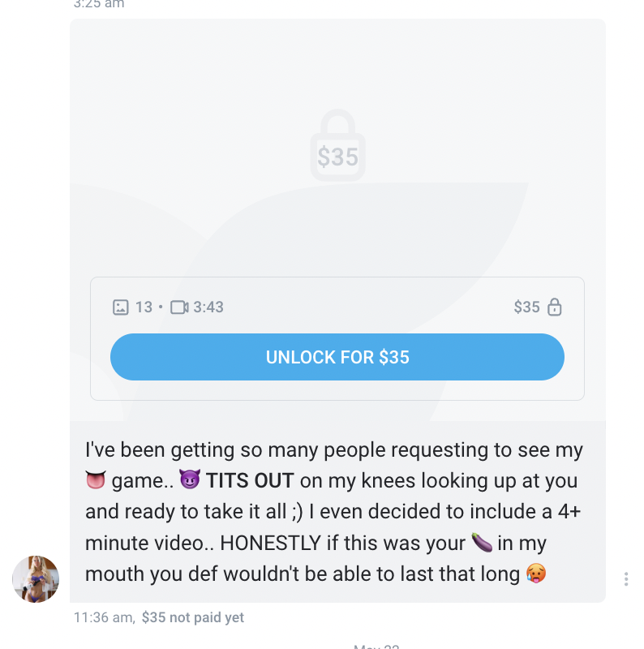This screenshot has height=649, width=644.
Task: Click the small lock icon beside $35
Action: coord(554,307)
